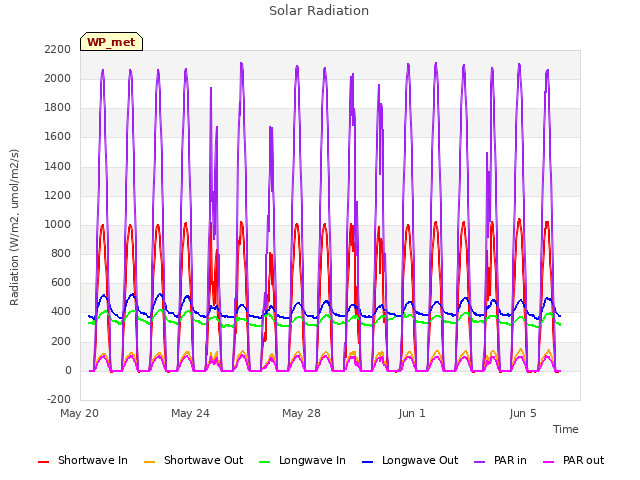Click the May 20 axis tick label
The image size is (640, 480).
click(80, 413)
